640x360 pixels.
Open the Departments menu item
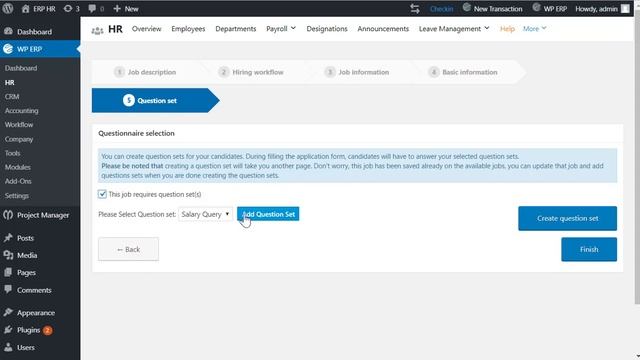pyautogui.click(x=236, y=29)
